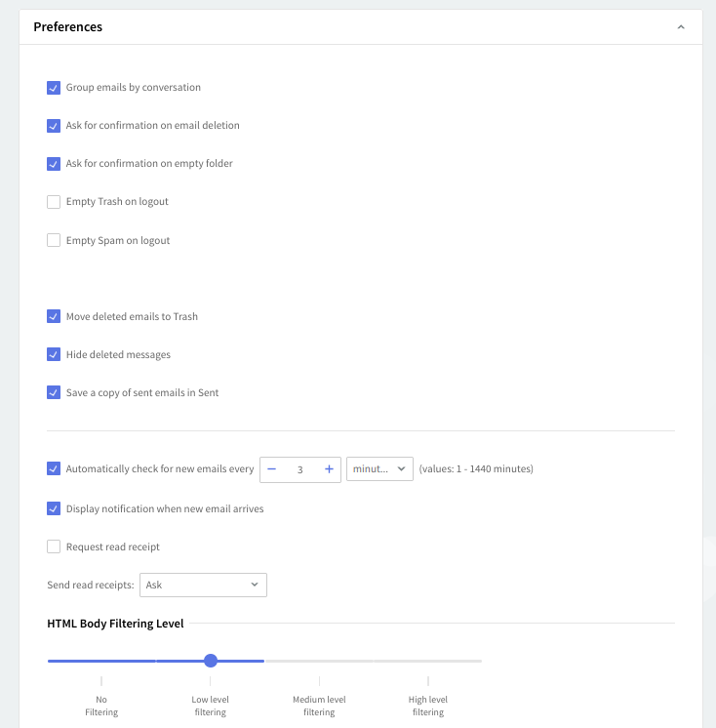The height and width of the screenshot is (728, 716).
Task: Enable Empty Trash on logout
Action: [54, 202]
